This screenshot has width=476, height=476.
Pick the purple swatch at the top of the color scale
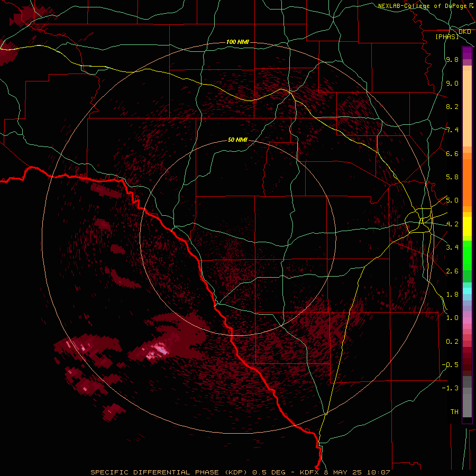point(467,53)
